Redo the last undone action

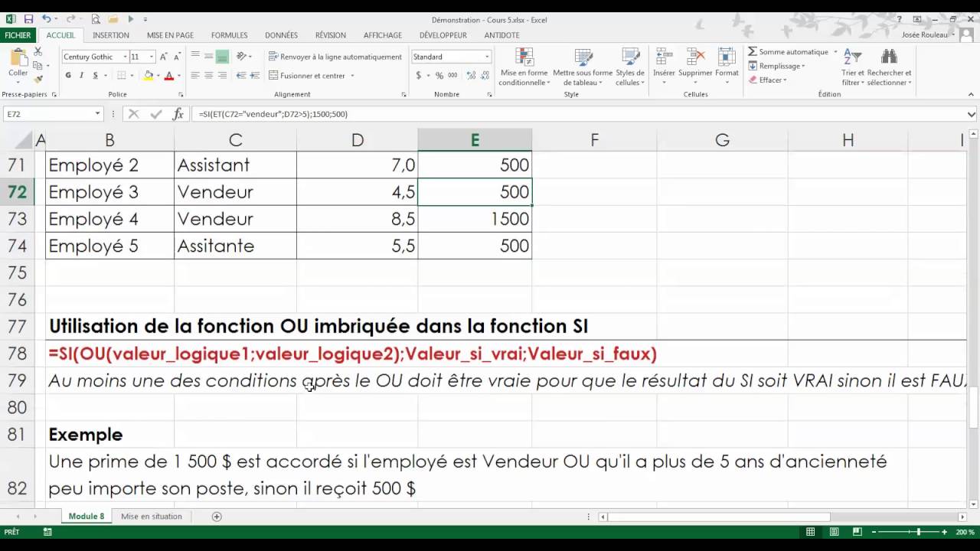click(x=69, y=19)
